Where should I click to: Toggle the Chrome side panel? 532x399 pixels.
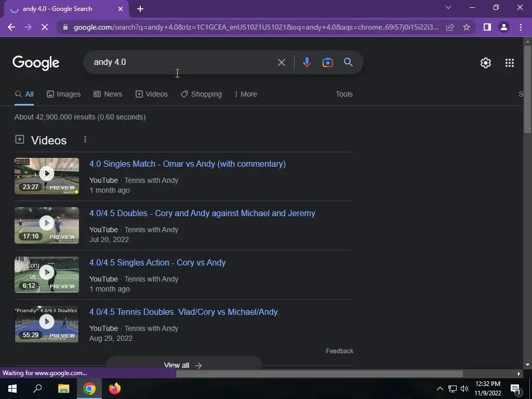[x=487, y=27]
